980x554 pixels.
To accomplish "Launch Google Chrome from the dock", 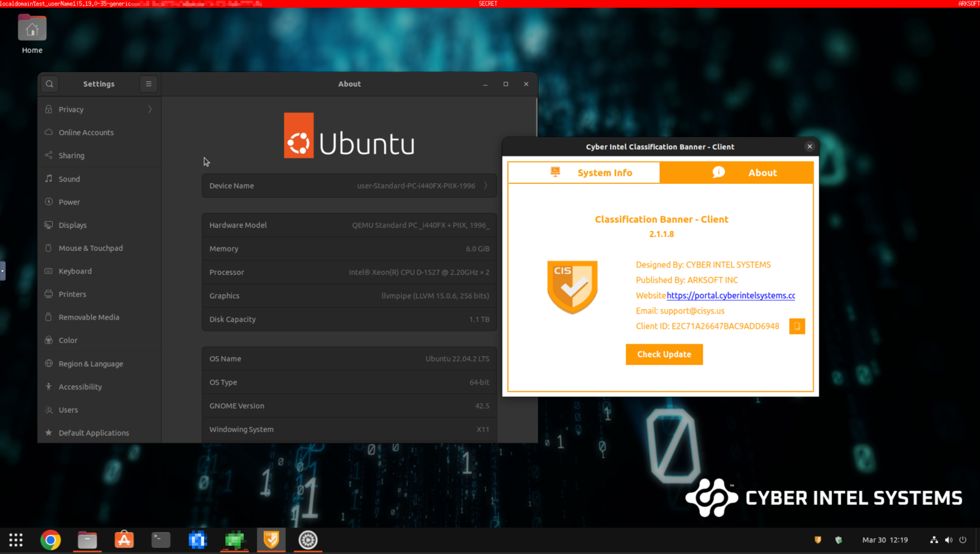I will click(x=50, y=540).
